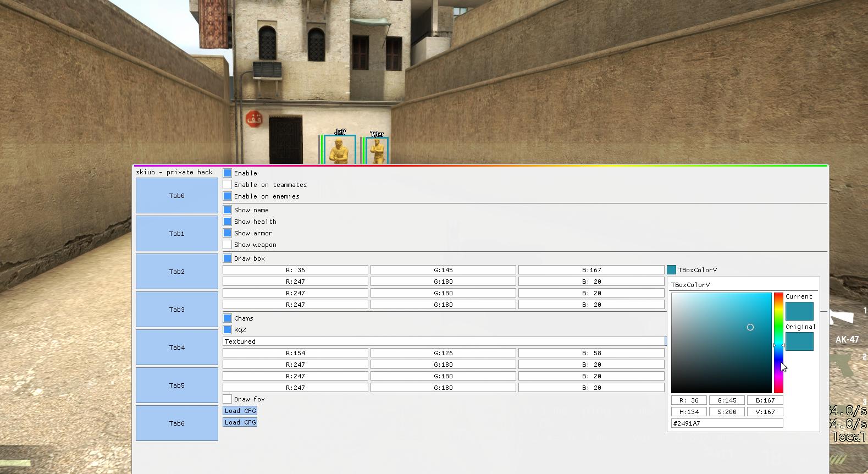Enable on teammates checkbox

point(228,185)
